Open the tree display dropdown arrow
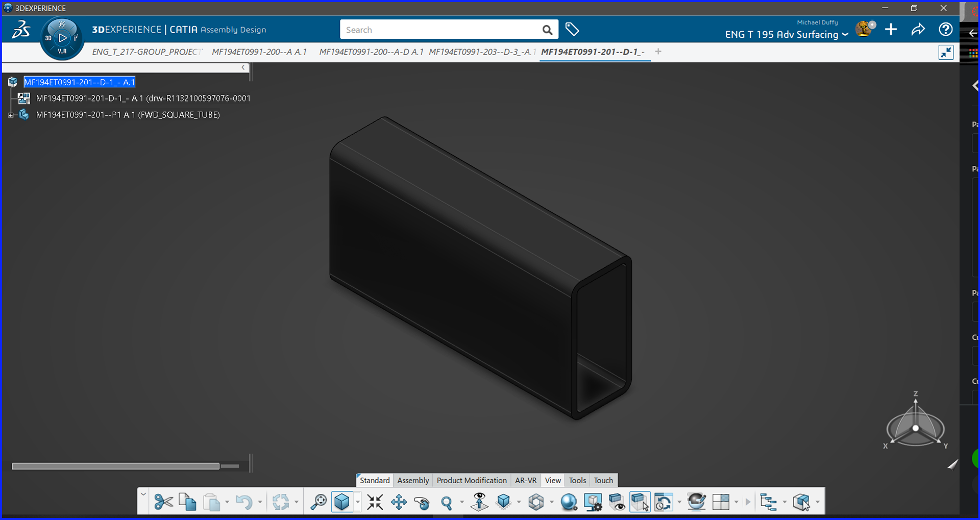This screenshot has height=520, width=980. click(x=785, y=502)
